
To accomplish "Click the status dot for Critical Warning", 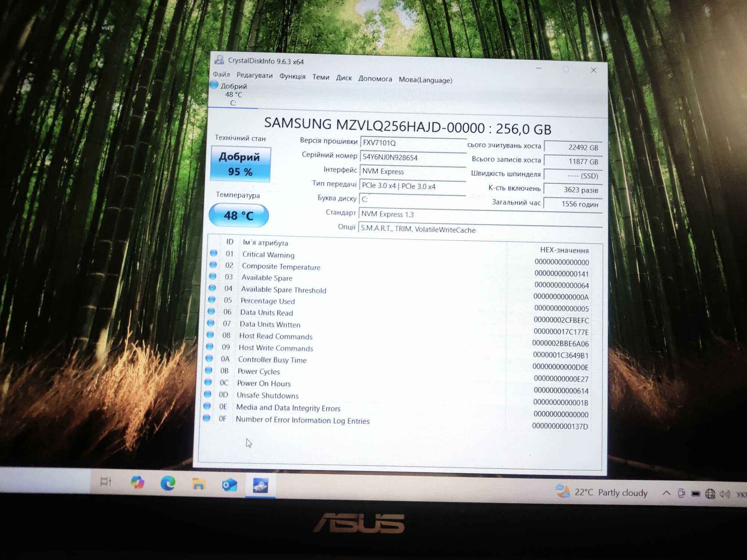I will click(214, 253).
